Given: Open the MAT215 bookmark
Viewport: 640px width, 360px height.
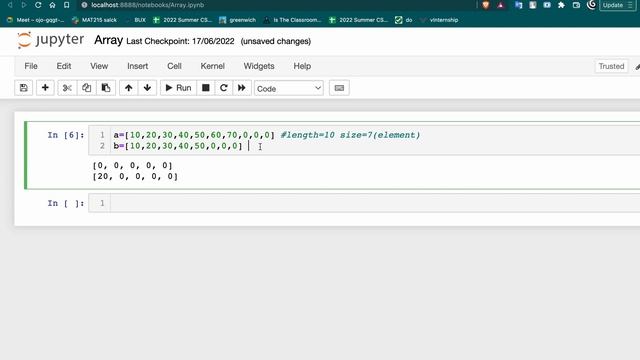Looking at the screenshot, I should pyautogui.click(x=94, y=20).
